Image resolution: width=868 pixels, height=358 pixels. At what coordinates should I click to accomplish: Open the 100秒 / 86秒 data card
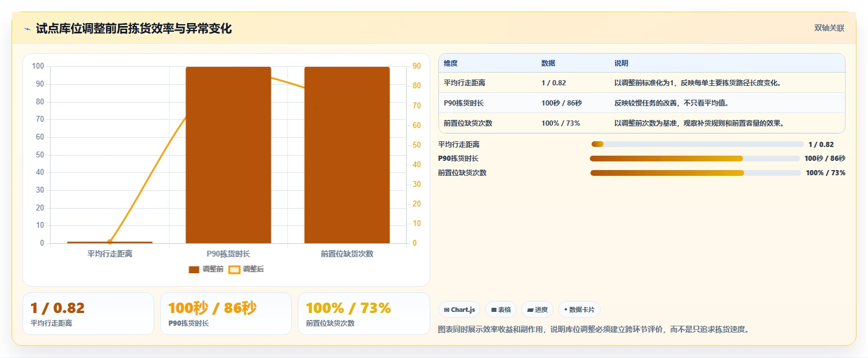coord(226,314)
